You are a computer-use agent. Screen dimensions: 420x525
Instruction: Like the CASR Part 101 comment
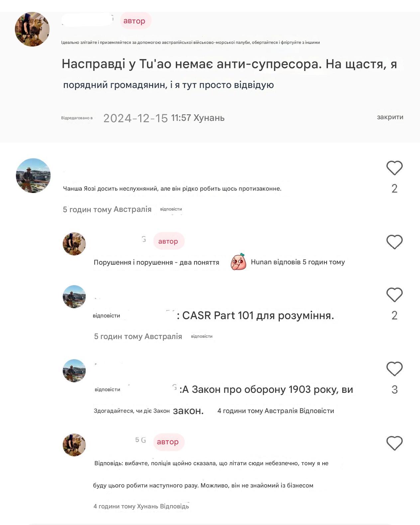(x=394, y=295)
